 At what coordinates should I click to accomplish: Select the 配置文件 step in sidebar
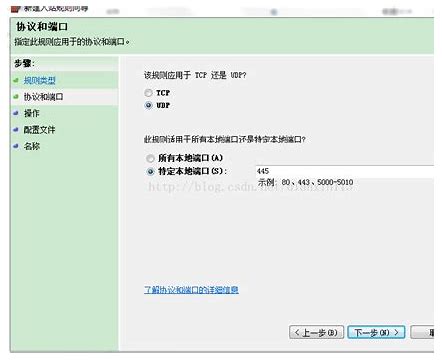[39, 130]
